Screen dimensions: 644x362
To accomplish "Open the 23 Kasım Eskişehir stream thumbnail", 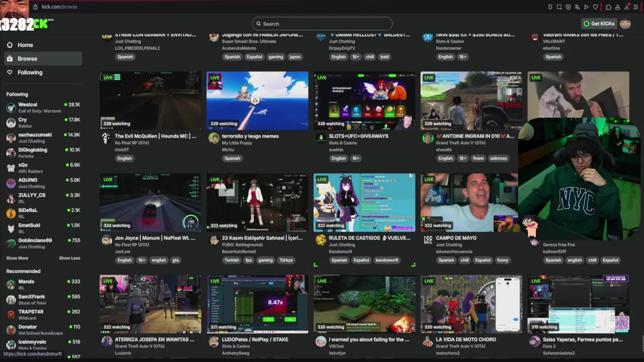I will [258, 203].
